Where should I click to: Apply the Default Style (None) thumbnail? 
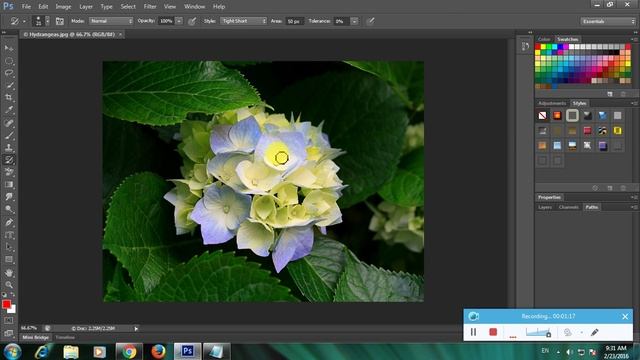542,116
